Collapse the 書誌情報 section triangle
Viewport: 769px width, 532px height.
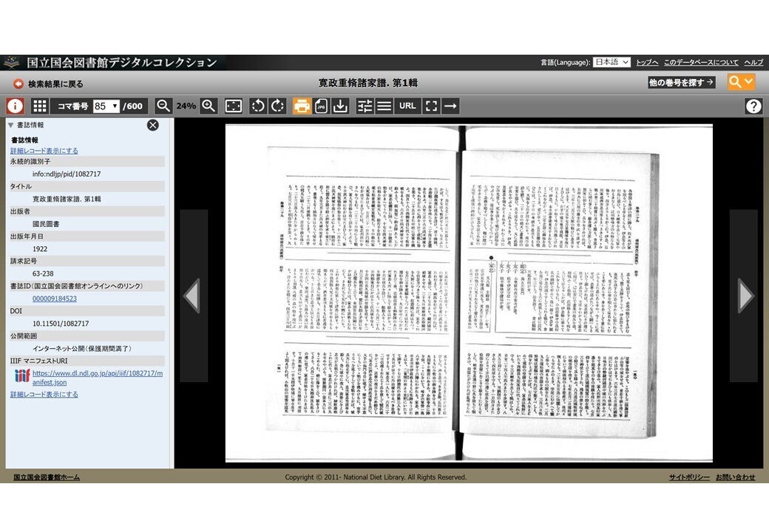click(x=10, y=125)
